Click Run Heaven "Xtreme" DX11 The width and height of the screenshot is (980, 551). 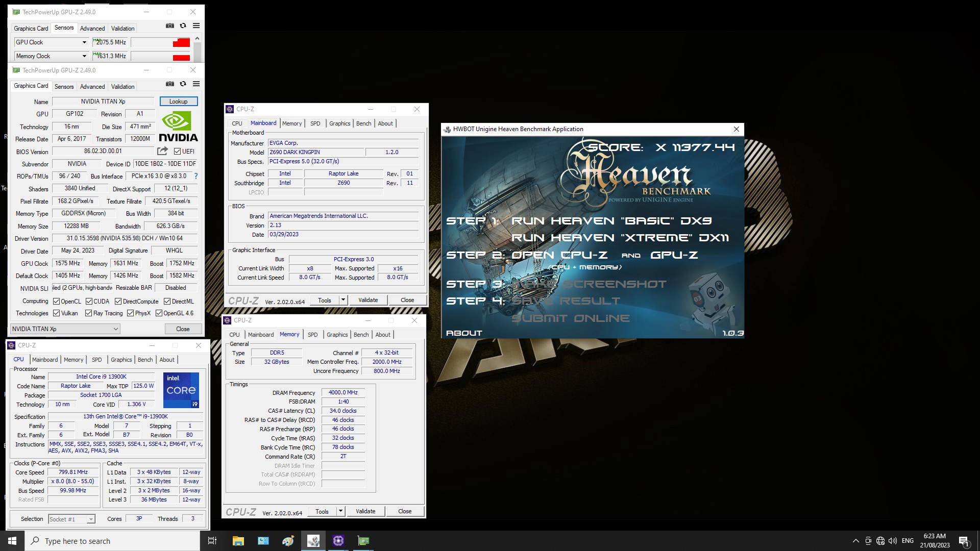tap(620, 238)
